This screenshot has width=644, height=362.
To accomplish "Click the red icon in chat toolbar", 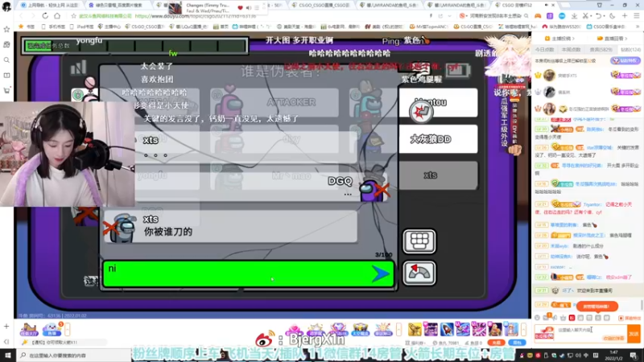I will pos(572,318).
